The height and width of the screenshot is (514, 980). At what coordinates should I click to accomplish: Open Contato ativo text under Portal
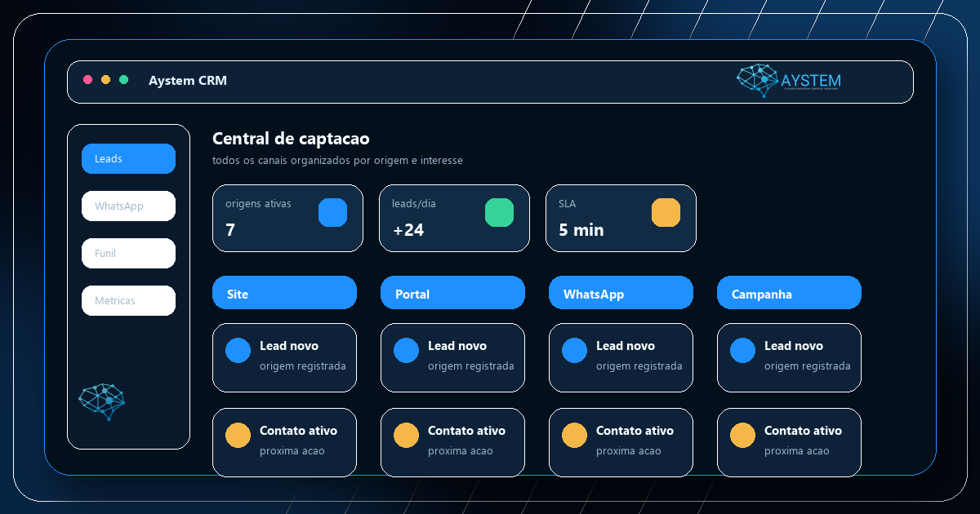click(x=466, y=431)
